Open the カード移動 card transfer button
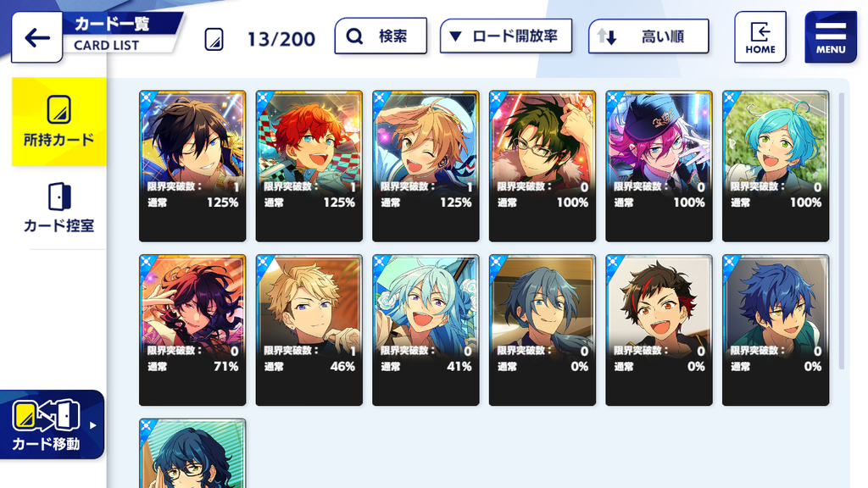The height and width of the screenshot is (488, 868). tap(52, 424)
